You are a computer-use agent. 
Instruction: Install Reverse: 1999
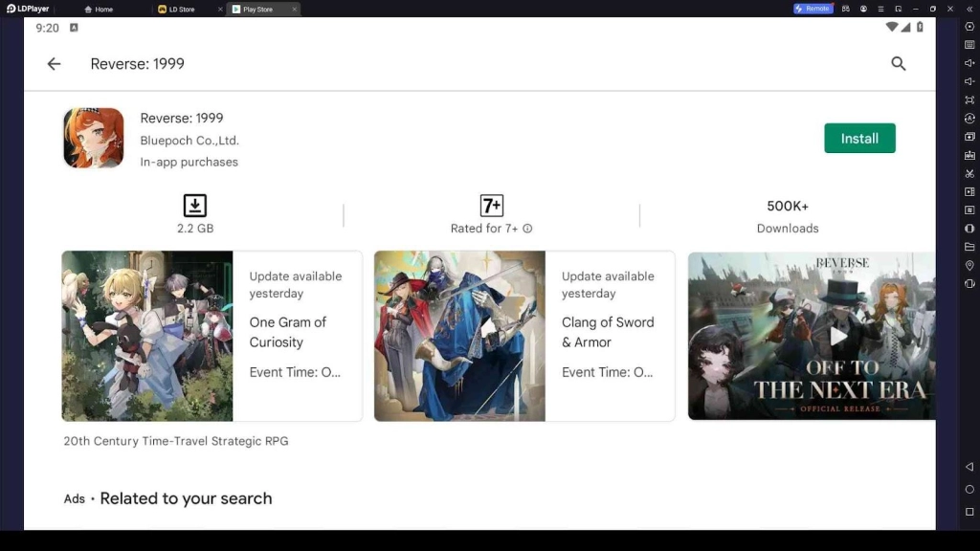859,139
